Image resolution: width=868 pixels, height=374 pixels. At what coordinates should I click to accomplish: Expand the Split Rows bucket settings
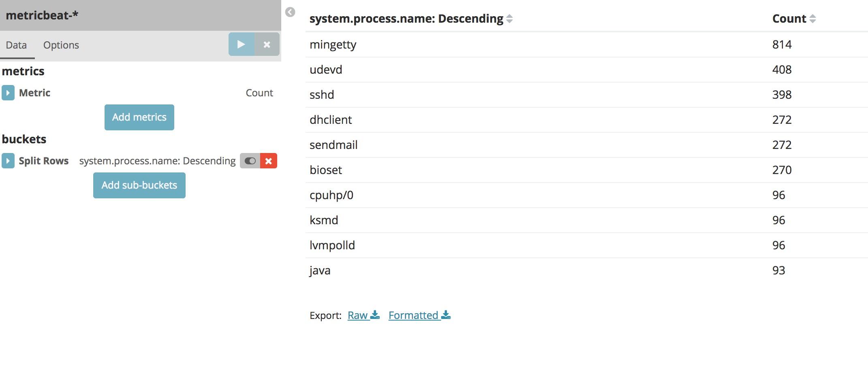point(8,161)
